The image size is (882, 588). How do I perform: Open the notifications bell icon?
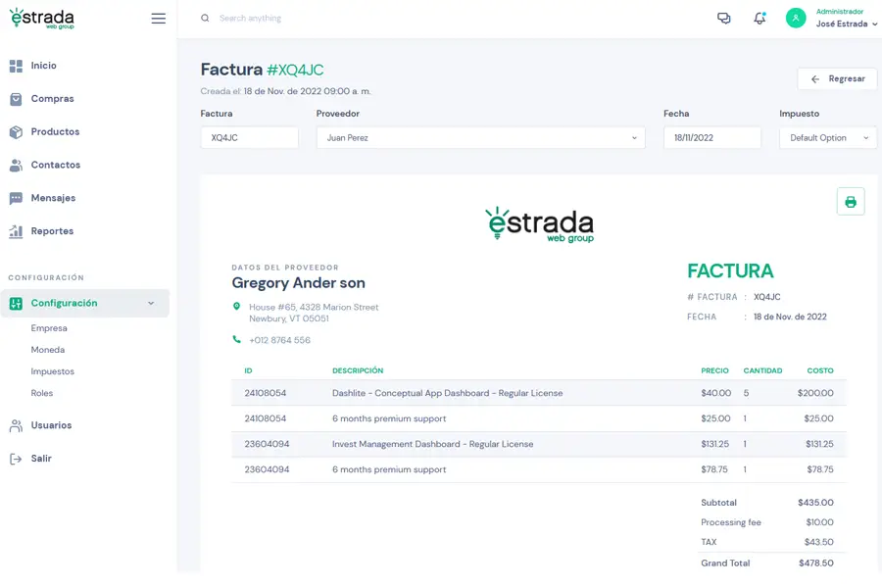[x=759, y=18]
